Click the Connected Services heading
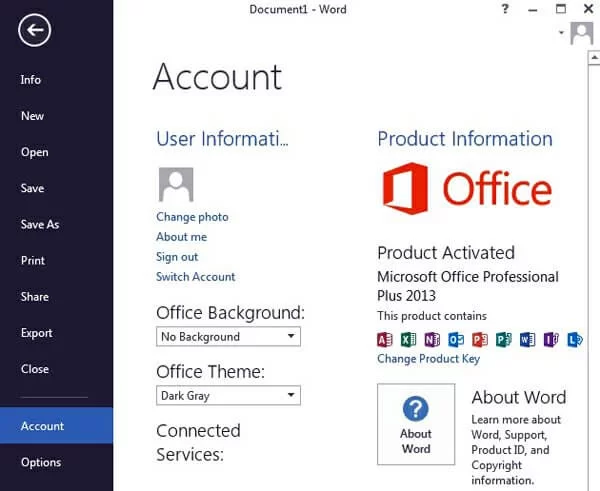 (x=198, y=443)
